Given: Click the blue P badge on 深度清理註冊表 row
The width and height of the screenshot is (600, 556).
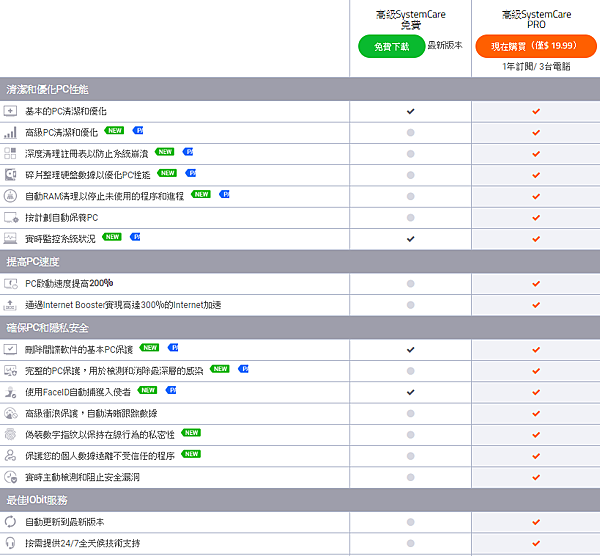Looking at the screenshot, I should click(188, 152).
